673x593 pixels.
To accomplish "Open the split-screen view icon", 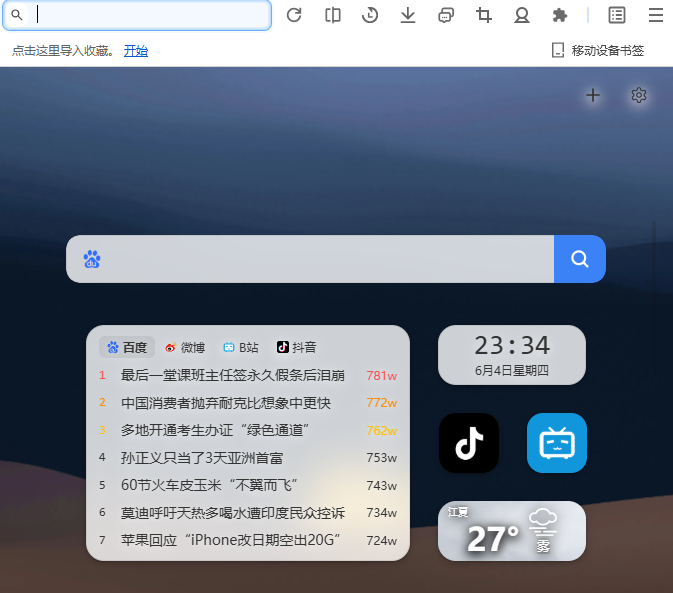I will [333, 15].
